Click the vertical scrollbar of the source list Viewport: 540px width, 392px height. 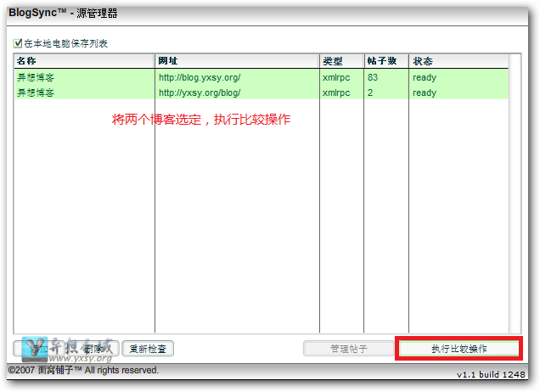tap(515, 195)
